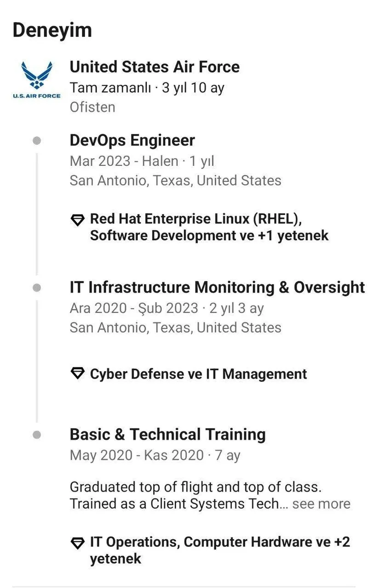368x588 pixels.
Task: Click the "Mar 2023 - Halen" date range
Action: [x=124, y=161]
